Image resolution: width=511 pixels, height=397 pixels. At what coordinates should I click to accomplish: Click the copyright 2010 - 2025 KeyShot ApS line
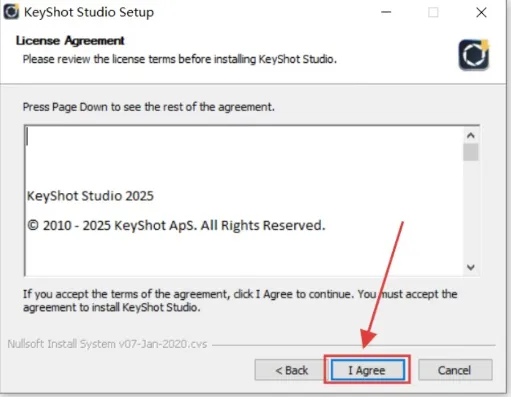[x=176, y=225]
